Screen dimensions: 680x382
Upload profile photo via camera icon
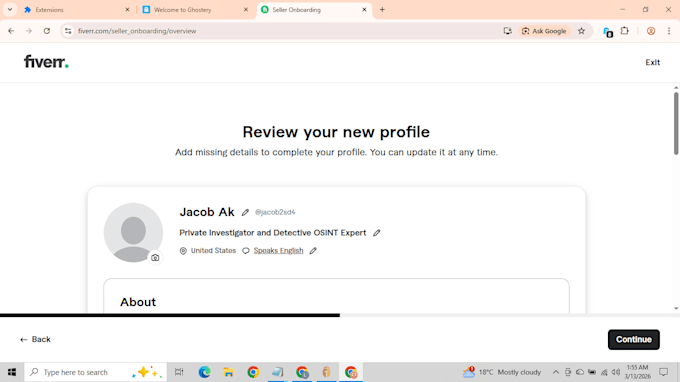pyautogui.click(x=155, y=258)
